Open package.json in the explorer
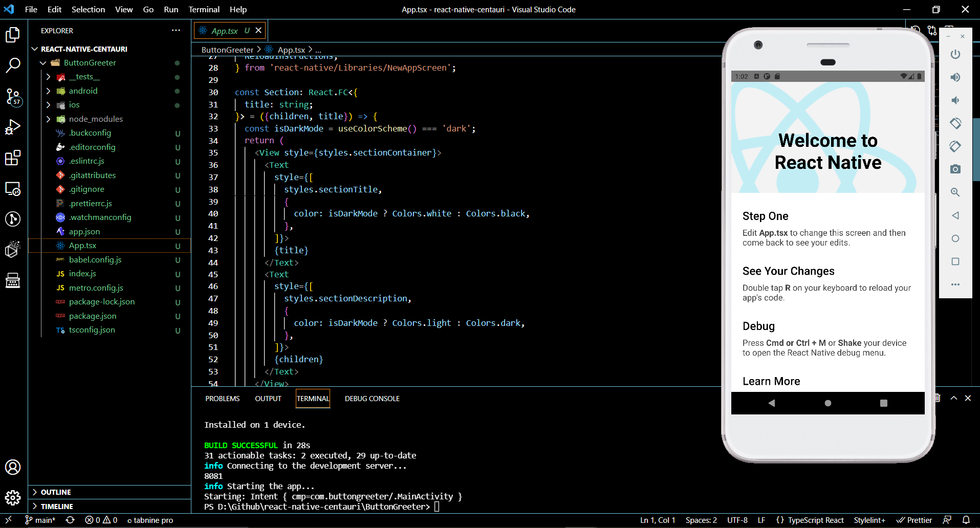Image resolution: width=980 pixels, height=528 pixels. (93, 316)
